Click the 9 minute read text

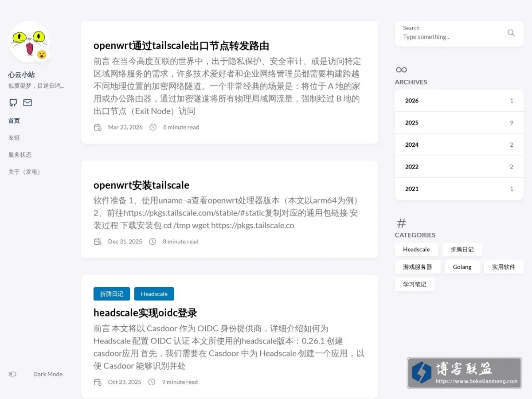point(180,382)
